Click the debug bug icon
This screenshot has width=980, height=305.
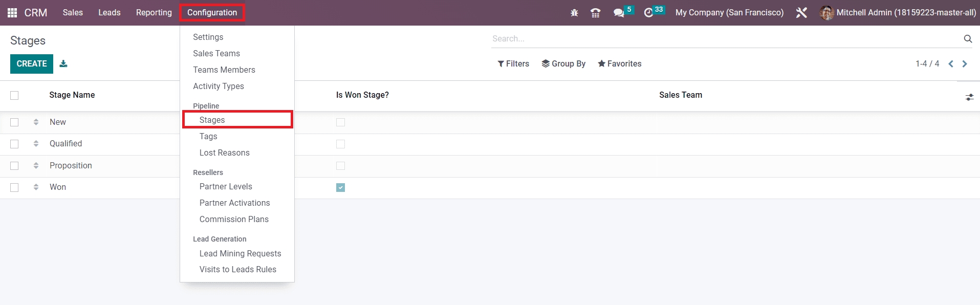pos(574,13)
